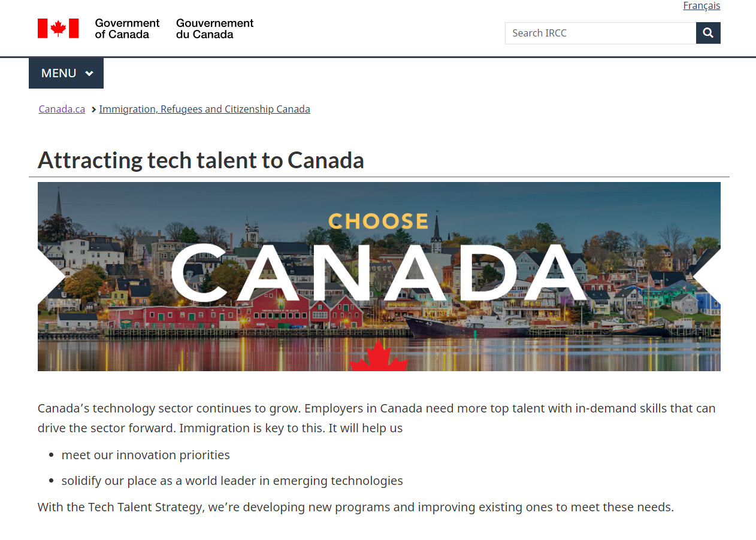Click the 'Attracting tech talent to Canada' heading

[x=201, y=160]
